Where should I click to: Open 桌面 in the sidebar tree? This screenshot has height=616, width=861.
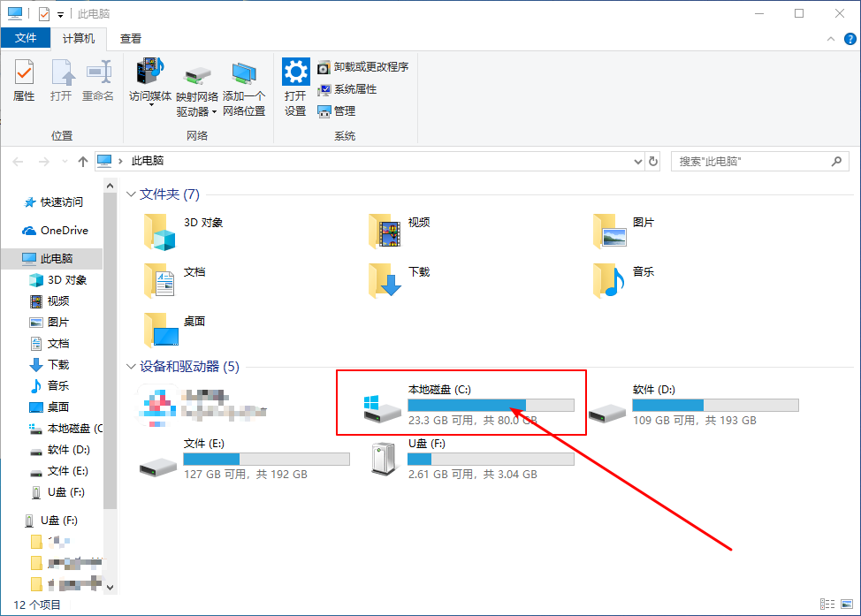point(50,407)
